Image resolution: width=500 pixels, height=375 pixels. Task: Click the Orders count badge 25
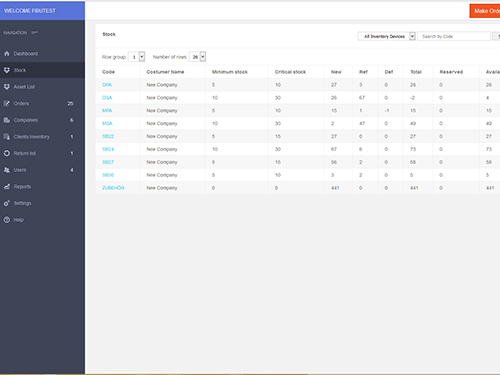(x=70, y=103)
